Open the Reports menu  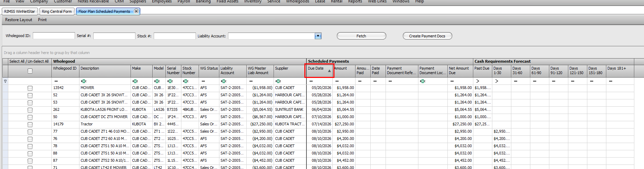(355, 1)
